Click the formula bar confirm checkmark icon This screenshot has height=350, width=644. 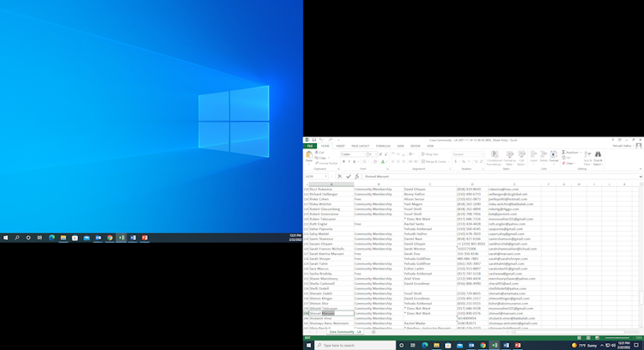point(349,177)
